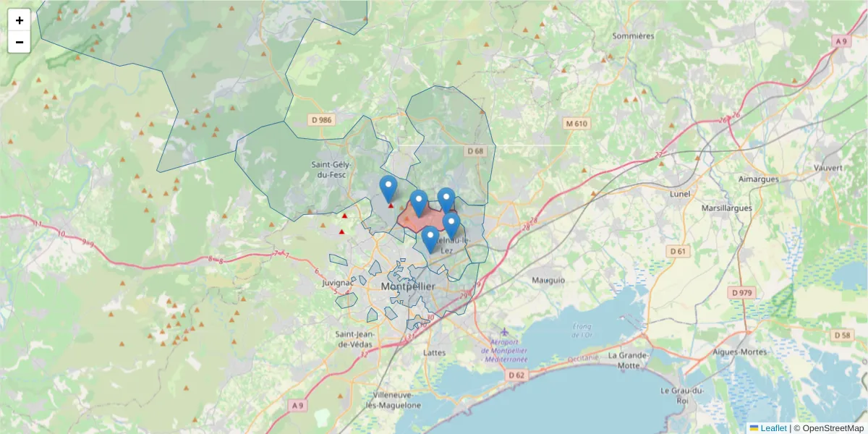Click the Leaflet flag icon in attribution bar
Viewport: 868px width, 434px height.
pos(754,428)
